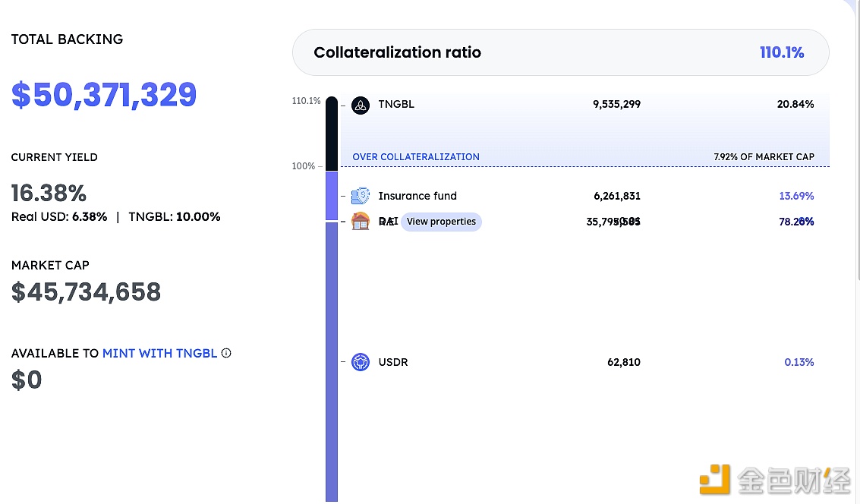This screenshot has width=860, height=504.
Task: Click the OVER COLLATERALIZATION label
Action: pos(416,157)
